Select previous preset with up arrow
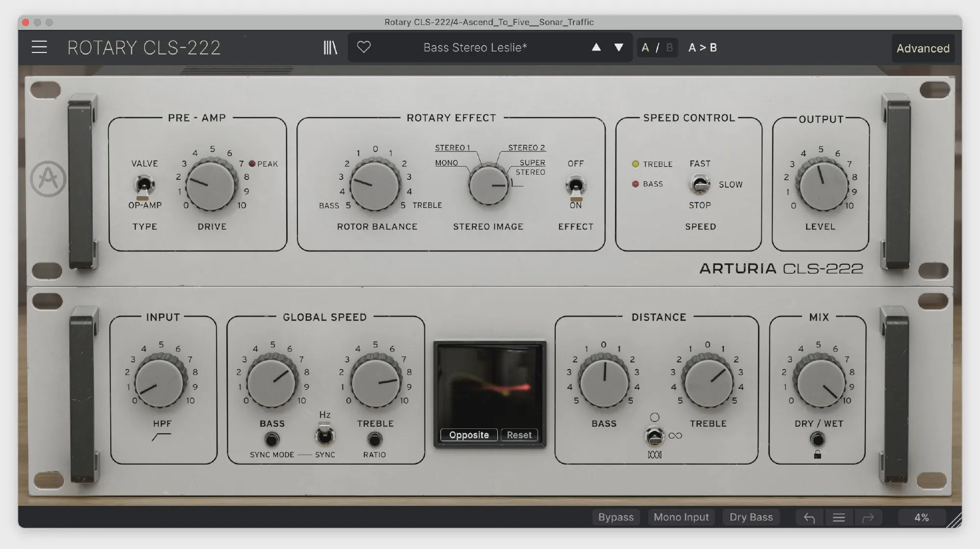The height and width of the screenshot is (549, 980). click(596, 48)
